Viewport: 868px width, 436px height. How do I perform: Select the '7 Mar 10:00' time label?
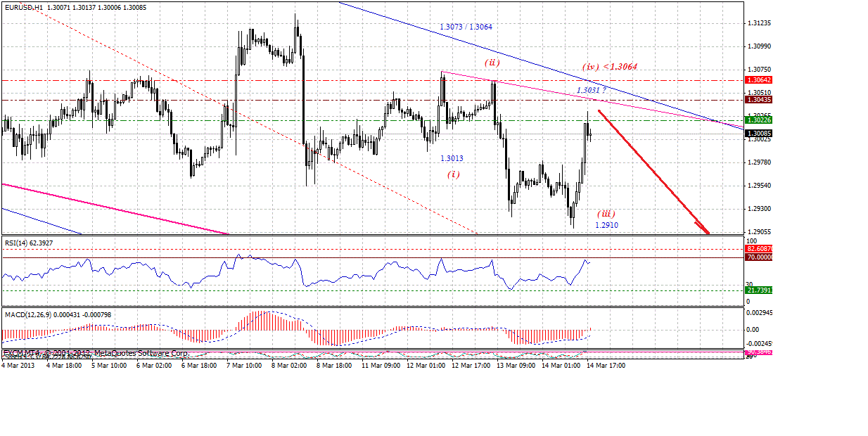(245, 366)
